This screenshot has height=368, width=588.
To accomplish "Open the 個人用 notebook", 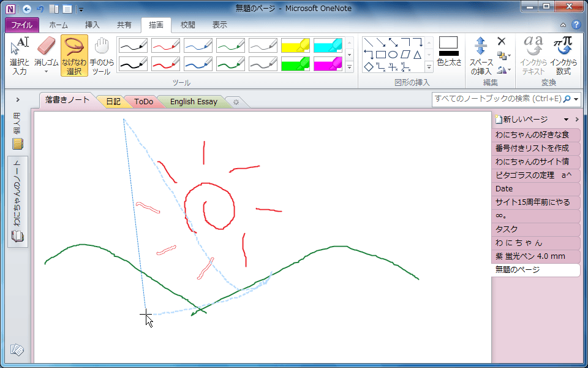I will [x=18, y=131].
